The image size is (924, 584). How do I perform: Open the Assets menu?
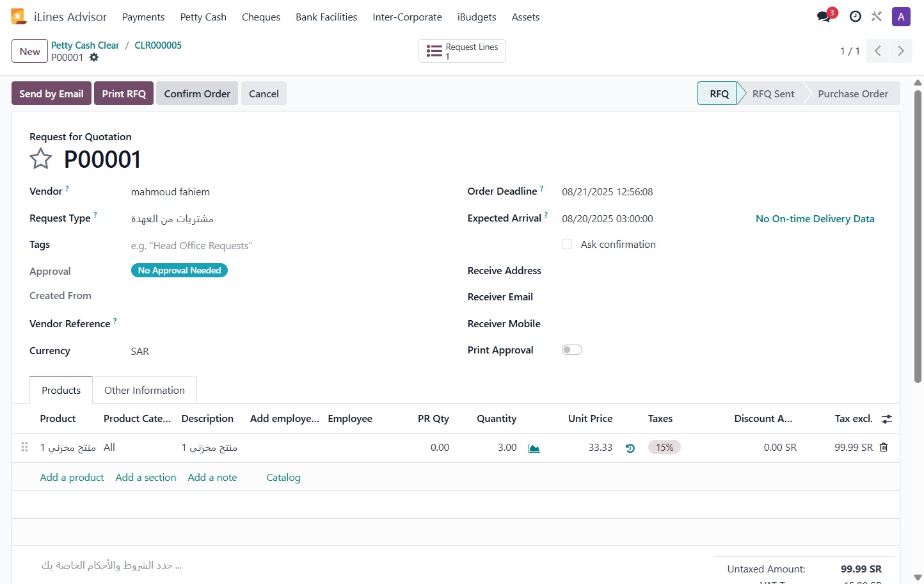tap(525, 17)
